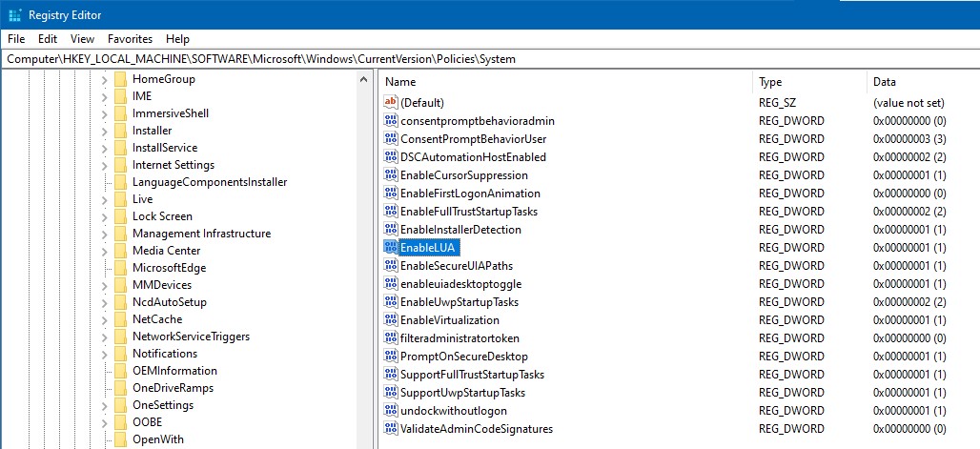Click the string icon beside (Default) value
980x449 pixels.
click(x=391, y=103)
